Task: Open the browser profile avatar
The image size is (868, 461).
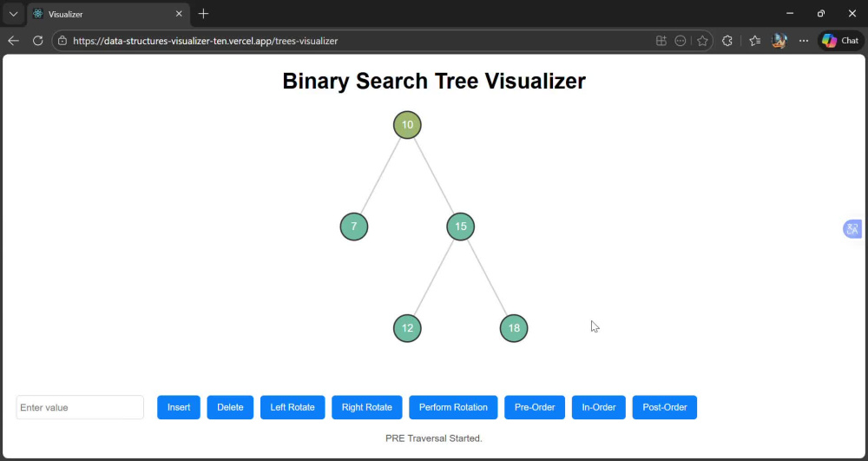Action: pyautogui.click(x=779, y=41)
